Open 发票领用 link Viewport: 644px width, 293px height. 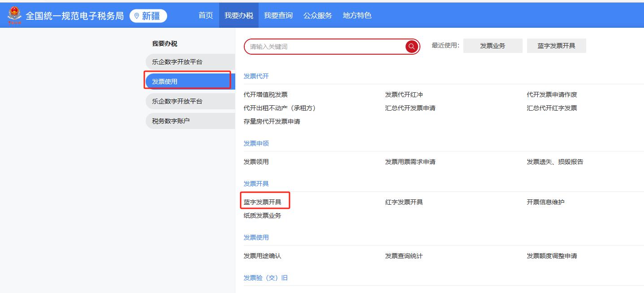click(256, 162)
